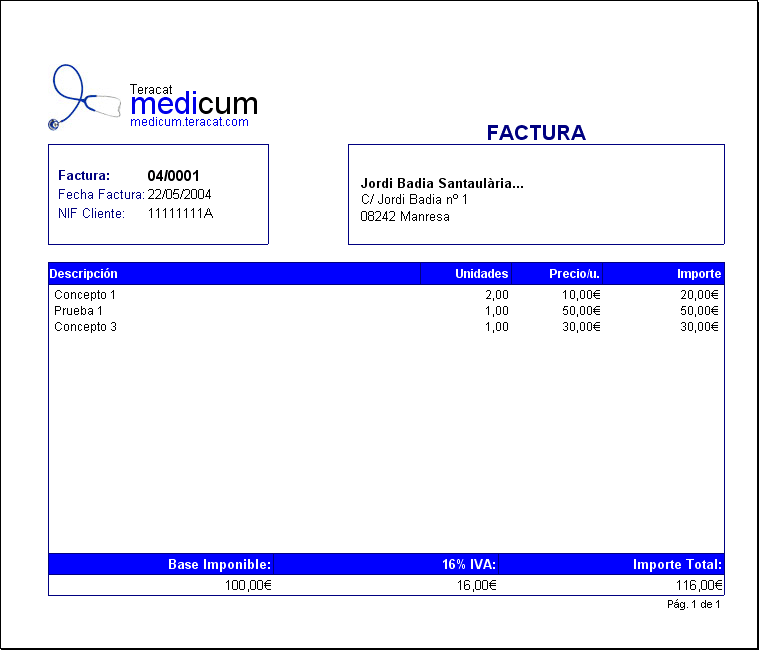
Task: Click unit price 10,00€
Action: (581, 295)
